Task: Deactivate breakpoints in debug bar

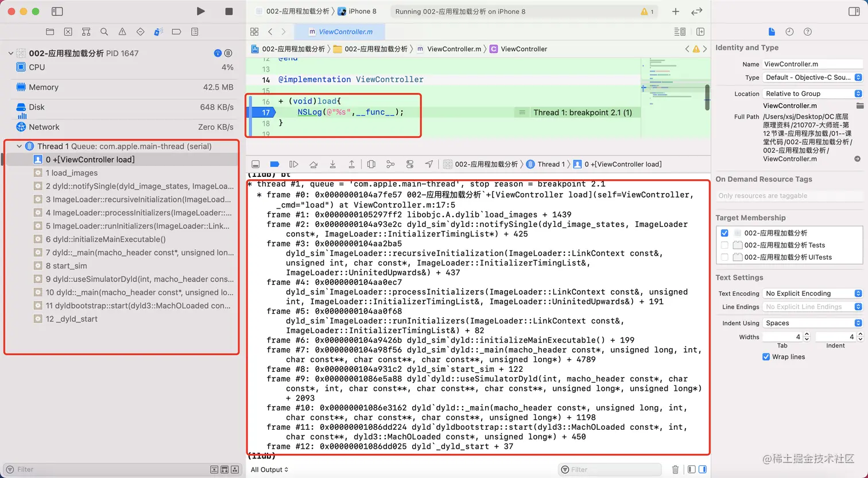Action: tap(274, 164)
